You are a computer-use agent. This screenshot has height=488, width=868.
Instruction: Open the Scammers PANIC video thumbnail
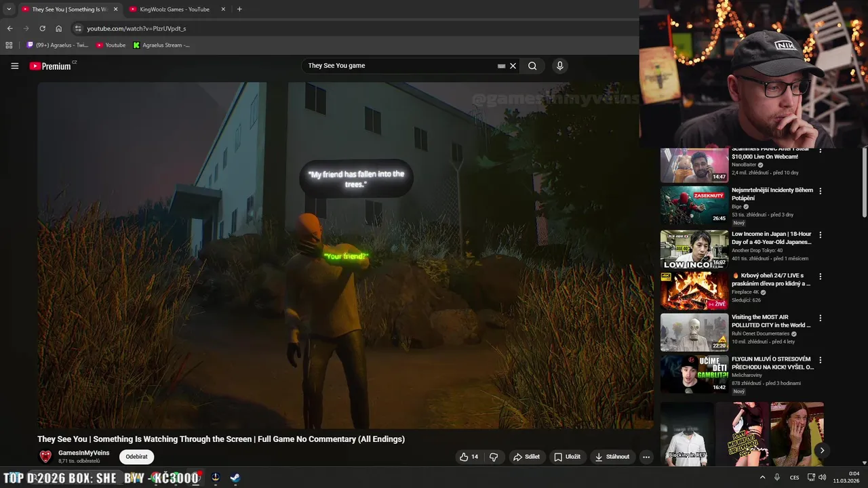click(694, 165)
